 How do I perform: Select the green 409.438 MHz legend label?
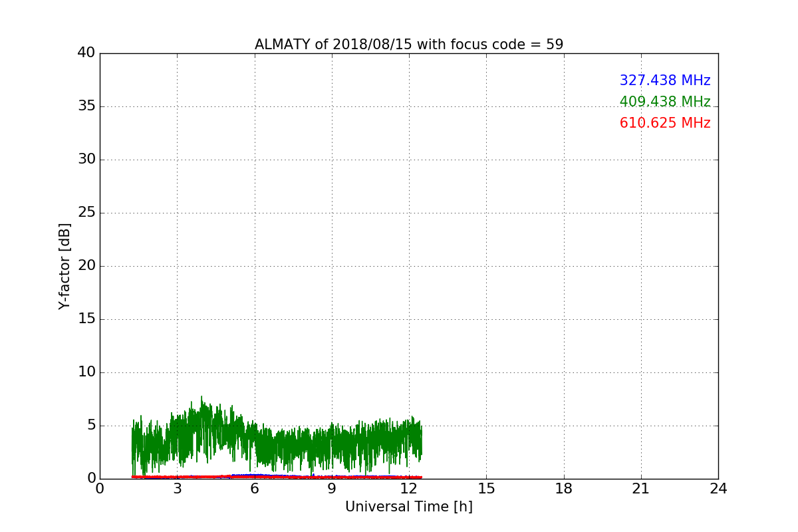coord(665,102)
